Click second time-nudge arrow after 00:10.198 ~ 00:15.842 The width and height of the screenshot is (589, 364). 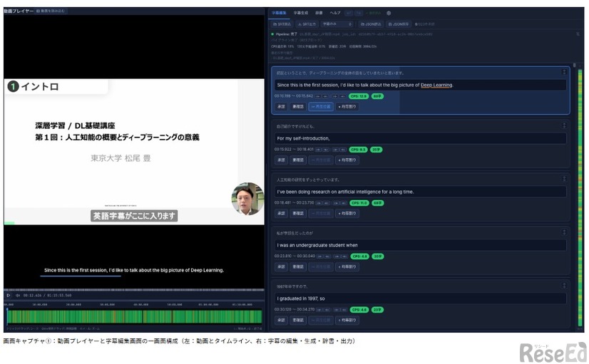point(326,96)
